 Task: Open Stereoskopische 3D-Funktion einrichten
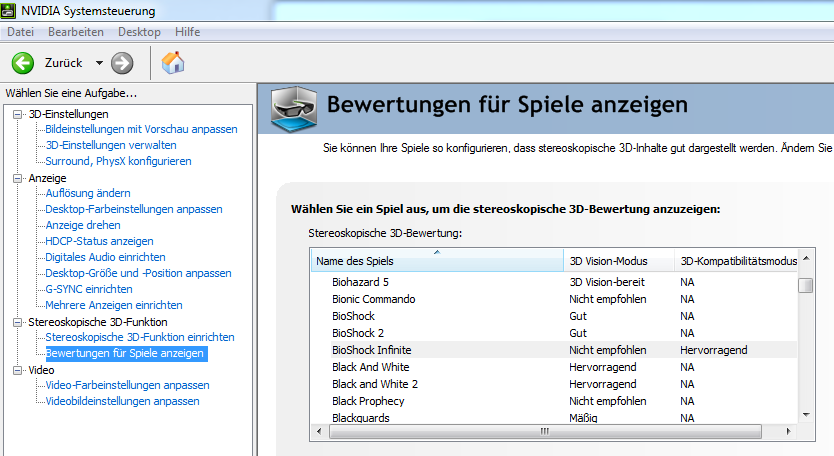pos(140,337)
